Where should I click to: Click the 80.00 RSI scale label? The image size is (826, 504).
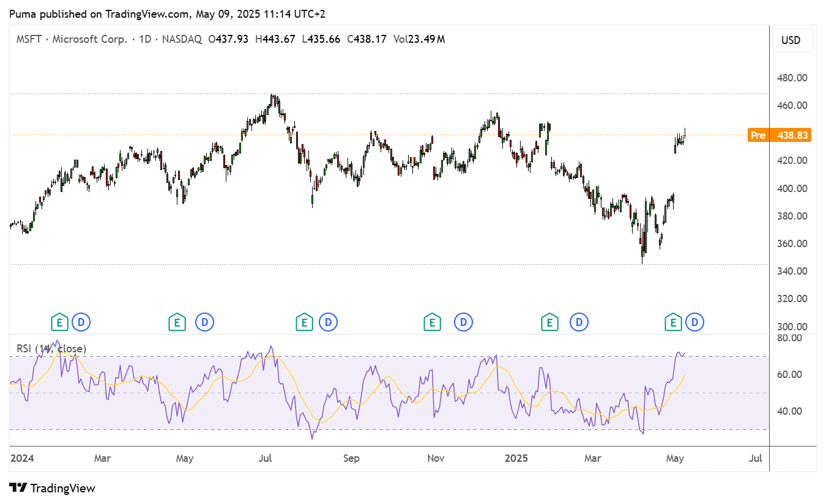(x=790, y=338)
